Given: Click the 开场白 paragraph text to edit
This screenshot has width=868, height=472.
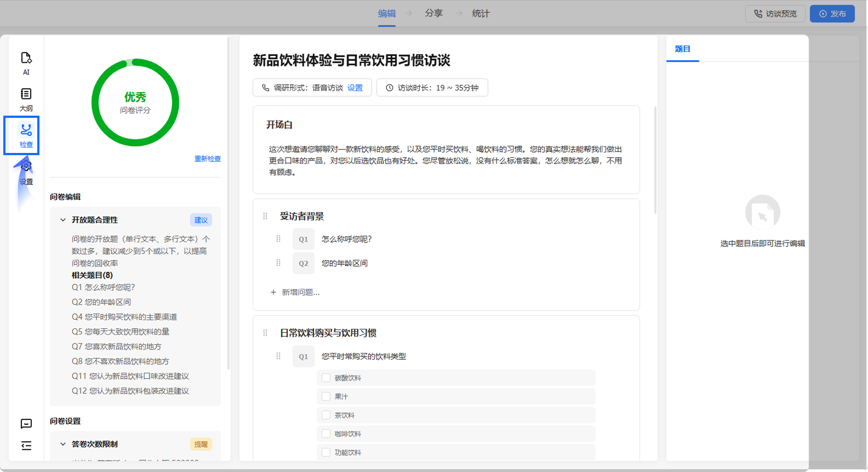Looking at the screenshot, I should click(445, 161).
